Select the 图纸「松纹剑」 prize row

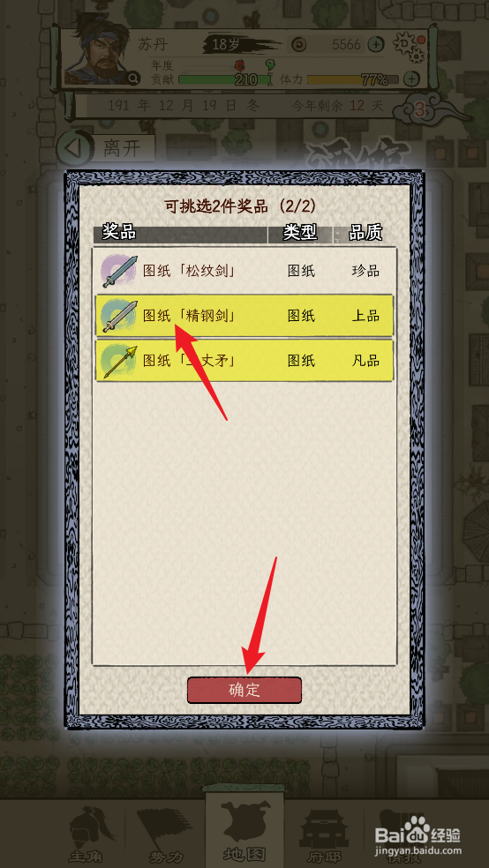(x=244, y=271)
